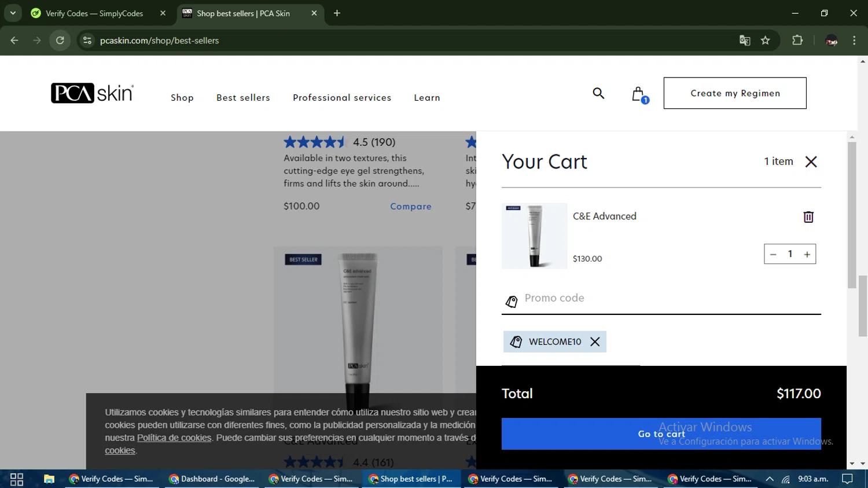Click the Go to cart button
The image size is (868, 488).
coord(661,434)
